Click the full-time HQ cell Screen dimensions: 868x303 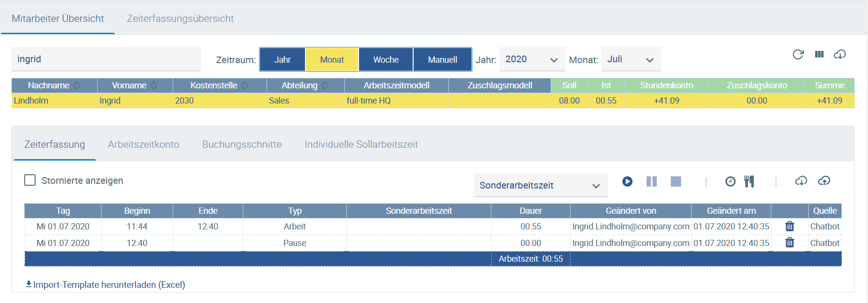point(397,101)
